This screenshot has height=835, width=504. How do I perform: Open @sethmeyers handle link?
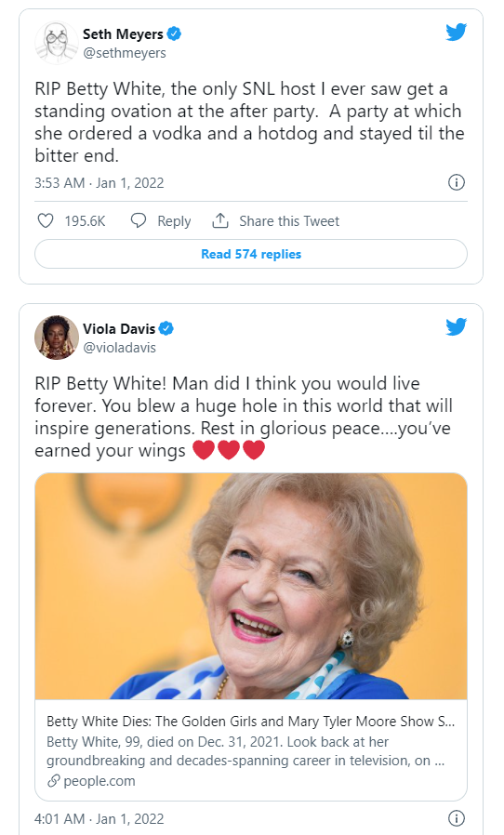[124, 53]
